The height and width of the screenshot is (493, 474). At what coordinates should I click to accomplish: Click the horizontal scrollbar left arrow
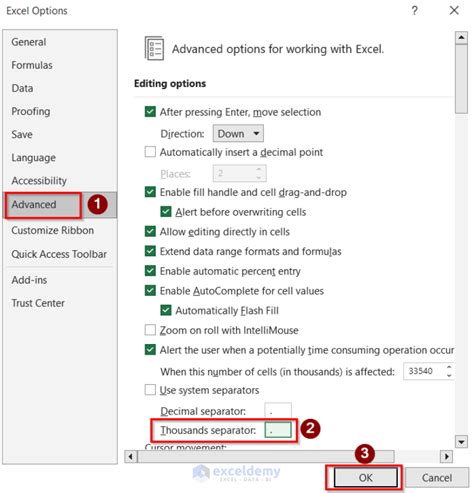(131, 456)
